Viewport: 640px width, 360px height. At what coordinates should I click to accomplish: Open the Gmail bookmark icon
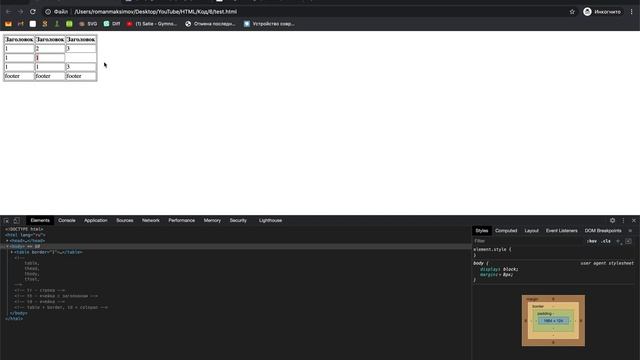(x=8, y=24)
